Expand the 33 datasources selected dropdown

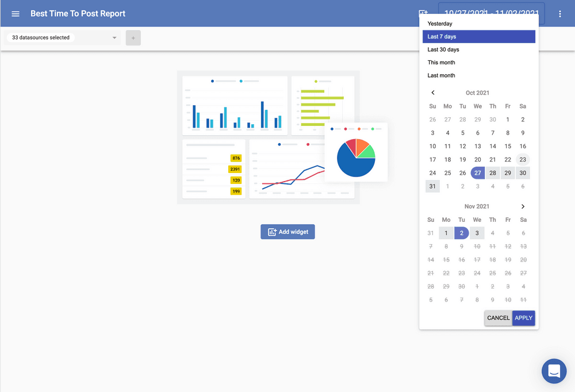(x=63, y=38)
